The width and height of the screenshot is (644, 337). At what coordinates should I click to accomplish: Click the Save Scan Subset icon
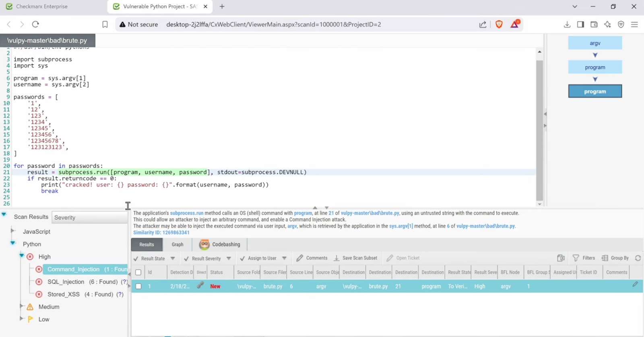tap(336, 258)
